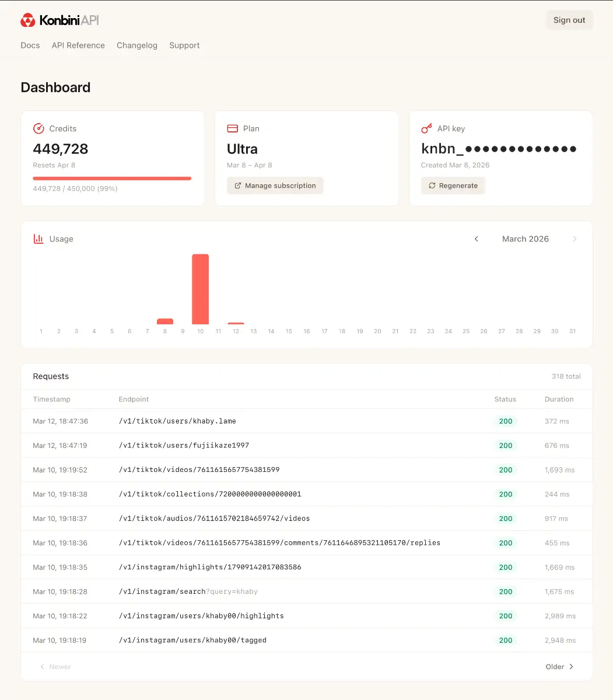This screenshot has height=700, width=613.
Task: Select the usage bar for day 8
Action: (165, 321)
